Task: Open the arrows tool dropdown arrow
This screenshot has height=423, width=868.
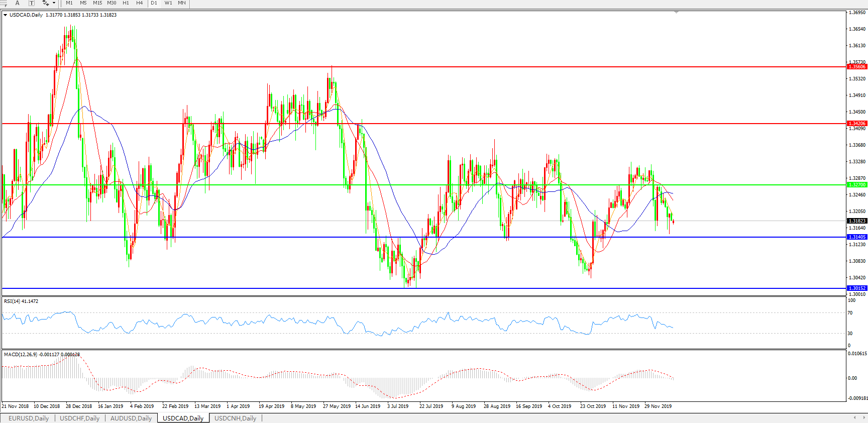Action: pyautogui.click(x=54, y=3)
